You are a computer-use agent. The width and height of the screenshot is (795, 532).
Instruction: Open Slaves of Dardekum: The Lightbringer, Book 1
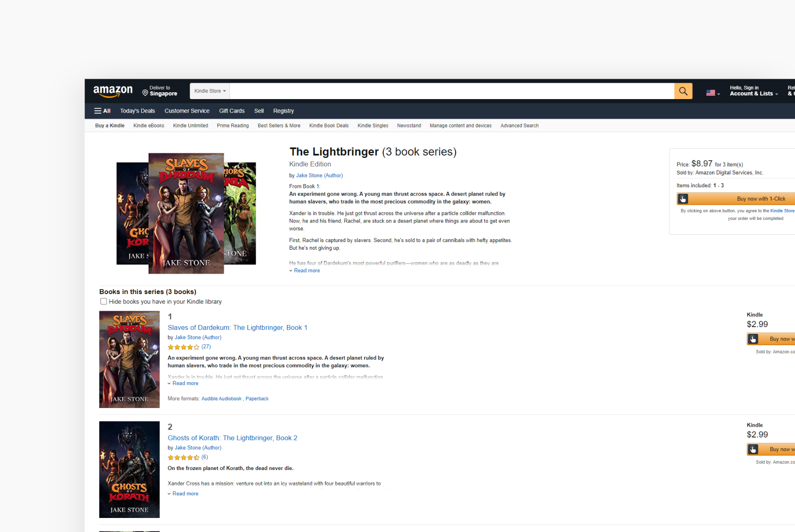(237, 328)
